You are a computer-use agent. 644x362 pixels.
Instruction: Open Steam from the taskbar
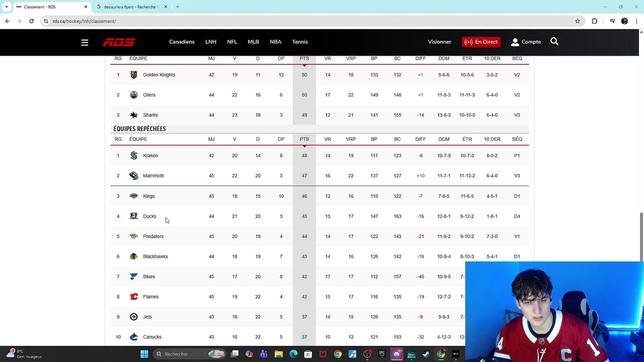(x=426, y=354)
